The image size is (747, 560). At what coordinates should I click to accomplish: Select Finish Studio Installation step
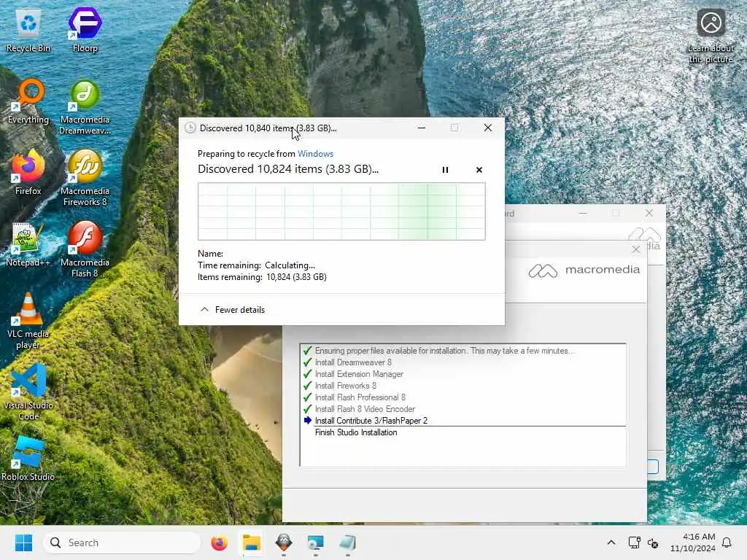[x=356, y=432]
